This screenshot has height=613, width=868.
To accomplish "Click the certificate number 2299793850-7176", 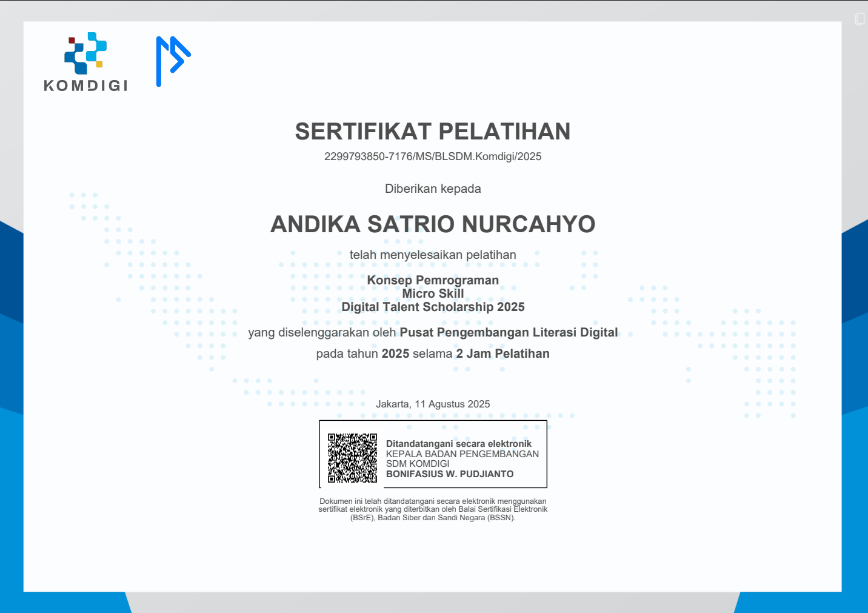I will pyautogui.click(x=433, y=156).
